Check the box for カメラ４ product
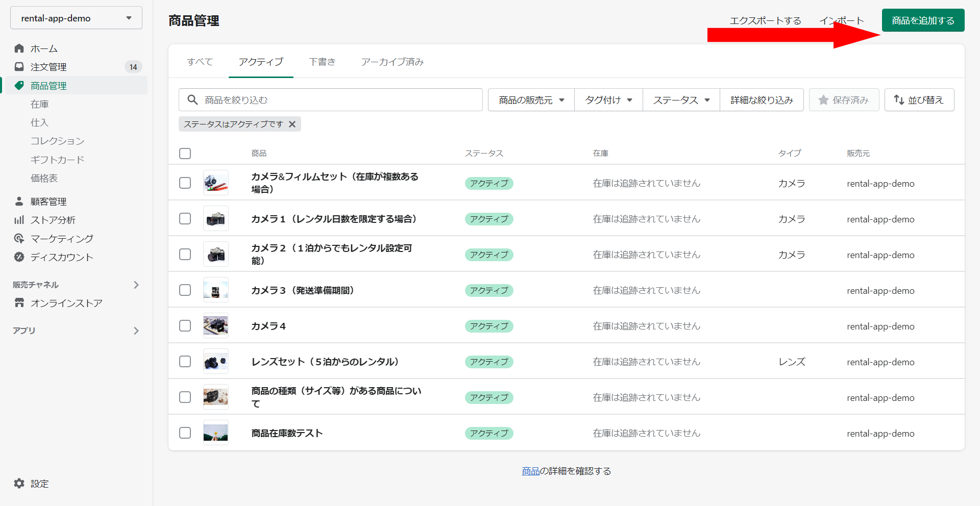Viewport: 980px width, 506px height. [185, 326]
